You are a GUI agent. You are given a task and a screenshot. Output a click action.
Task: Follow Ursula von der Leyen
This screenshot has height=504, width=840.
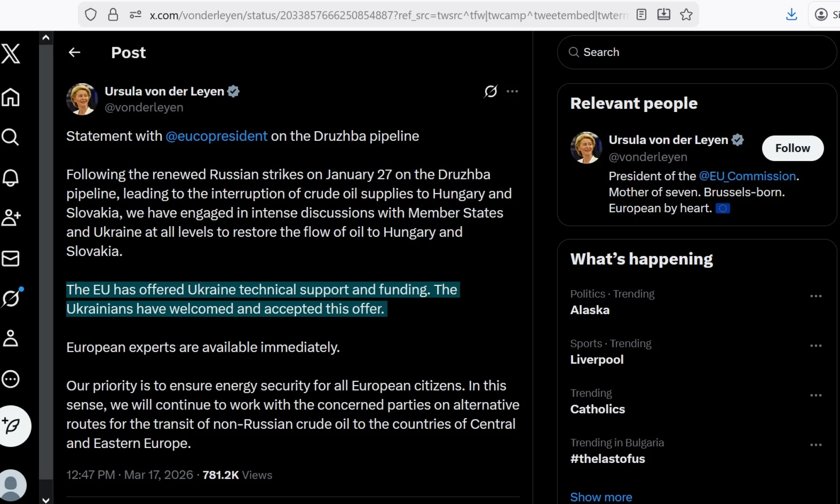pyautogui.click(x=792, y=148)
